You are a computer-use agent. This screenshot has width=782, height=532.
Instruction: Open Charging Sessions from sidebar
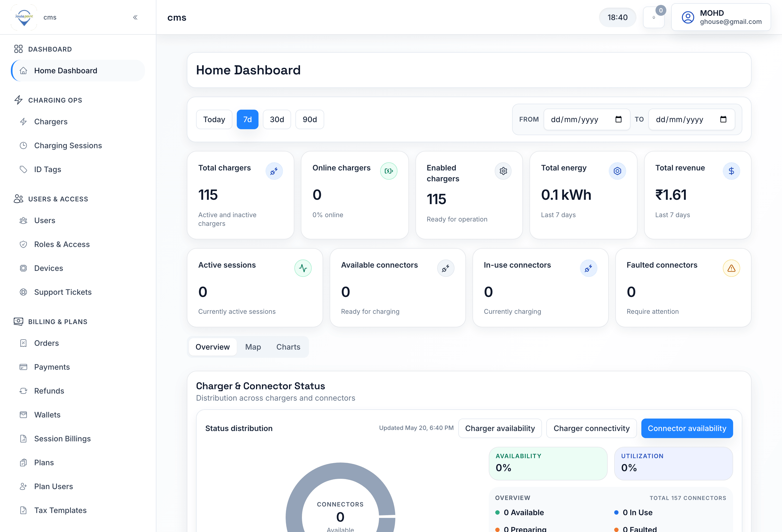[x=78, y=145]
